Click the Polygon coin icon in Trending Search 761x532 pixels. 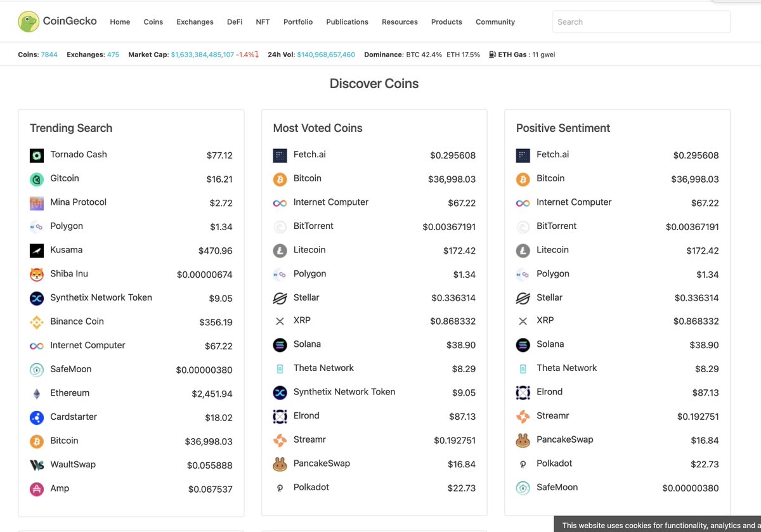click(36, 226)
